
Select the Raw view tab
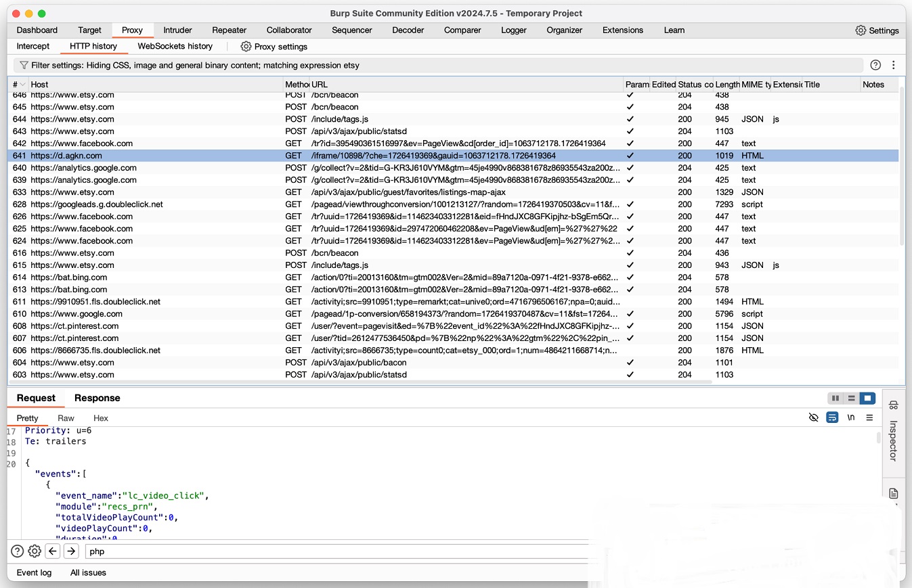click(66, 418)
